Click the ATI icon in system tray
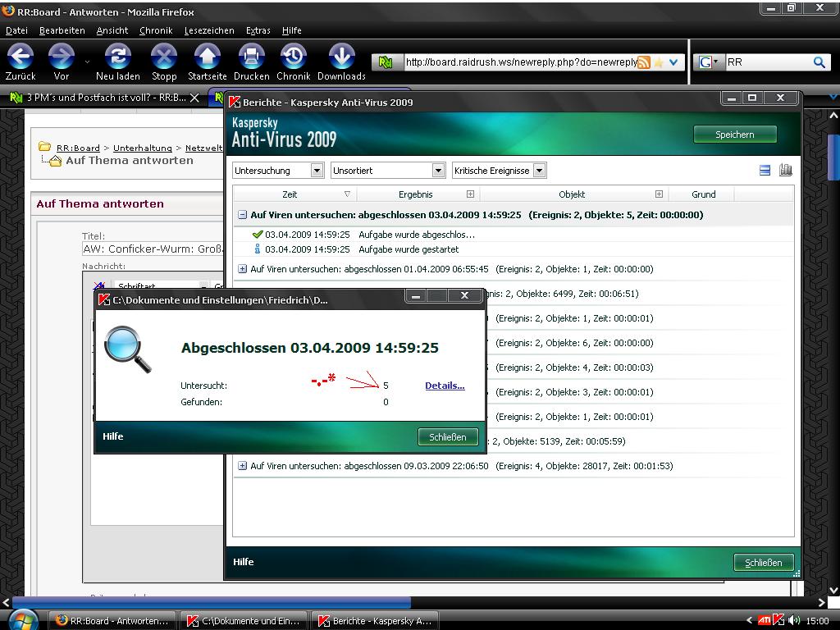Viewport: 840px width, 630px height. point(764,620)
